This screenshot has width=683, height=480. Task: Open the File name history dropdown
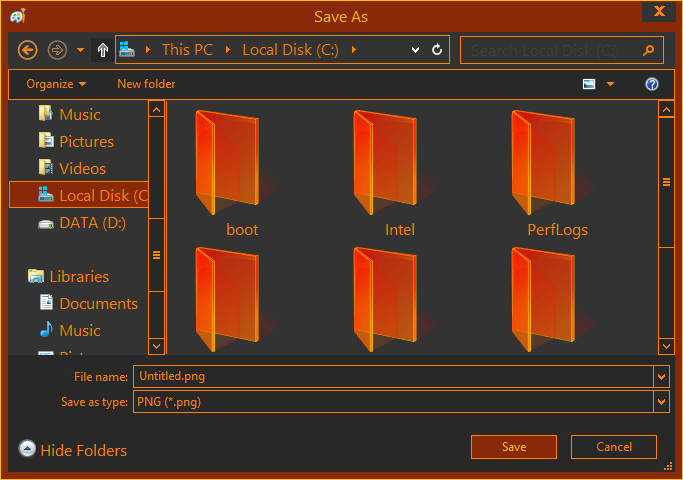[x=660, y=376]
